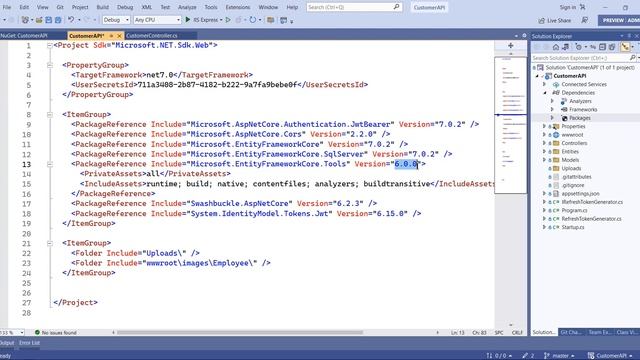Click Sign in at top right
640x360 pixels.
pos(567,7)
